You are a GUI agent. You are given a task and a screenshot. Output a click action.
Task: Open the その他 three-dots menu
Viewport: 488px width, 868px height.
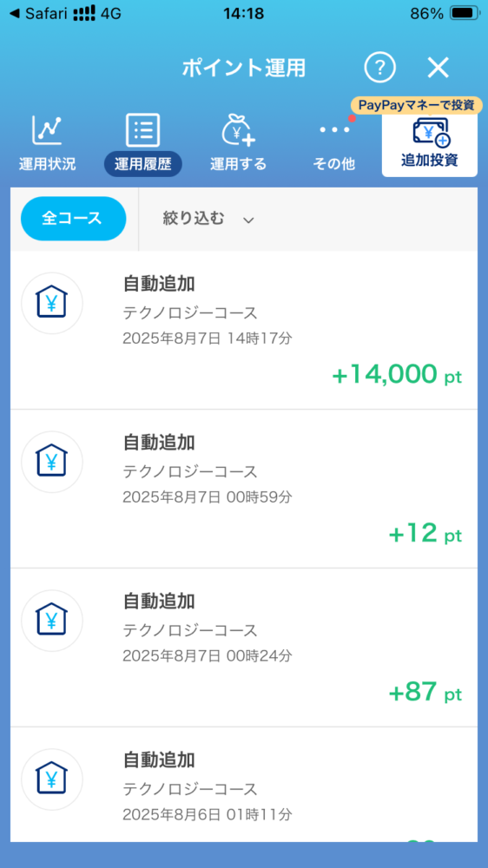click(334, 129)
